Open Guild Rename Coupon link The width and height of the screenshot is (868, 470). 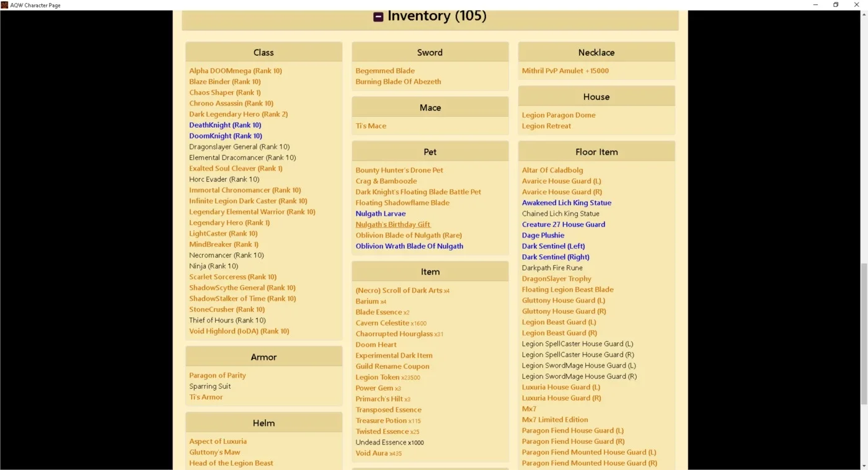392,366
